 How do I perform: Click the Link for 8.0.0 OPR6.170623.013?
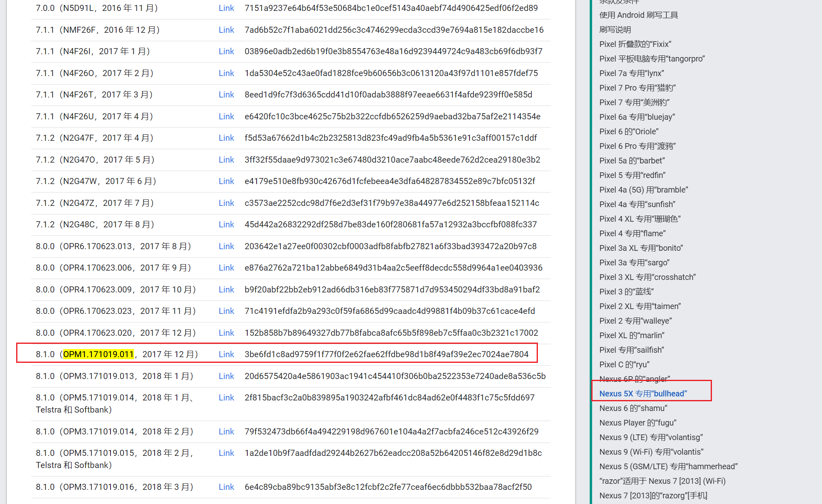pyautogui.click(x=226, y=246)
